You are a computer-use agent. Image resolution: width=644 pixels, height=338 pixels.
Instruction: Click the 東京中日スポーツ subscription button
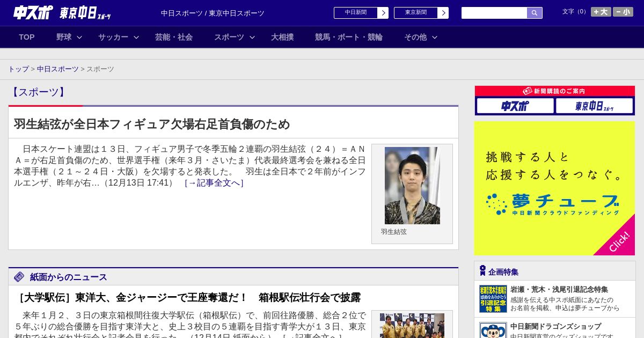tap(594, 106)
